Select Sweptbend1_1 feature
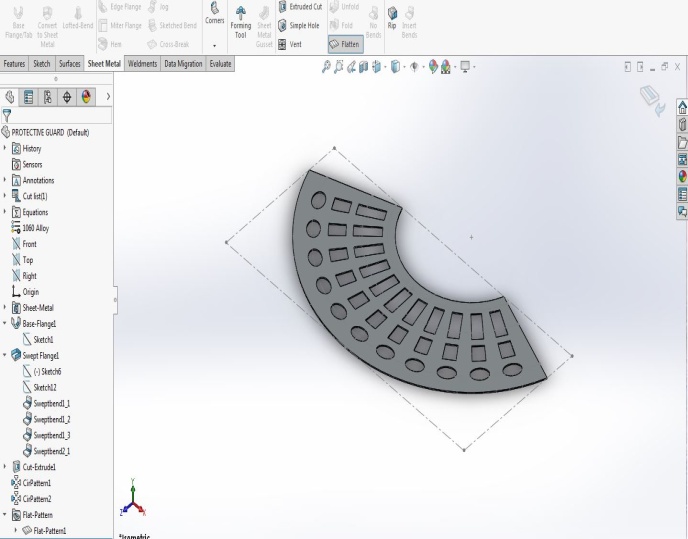 pos(47,403)
